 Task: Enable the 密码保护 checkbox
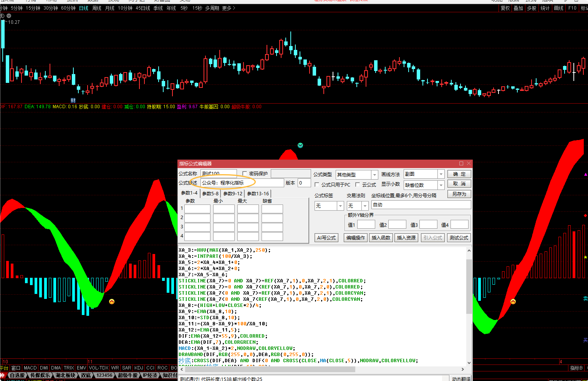pos(245,174)
